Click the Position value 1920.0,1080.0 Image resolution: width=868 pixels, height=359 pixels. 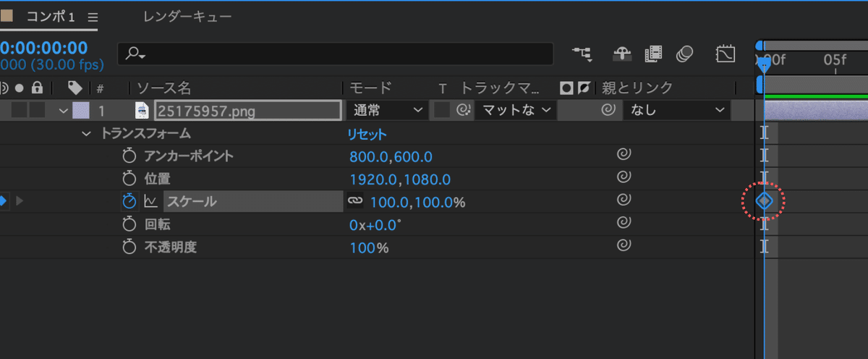(400, 179)
